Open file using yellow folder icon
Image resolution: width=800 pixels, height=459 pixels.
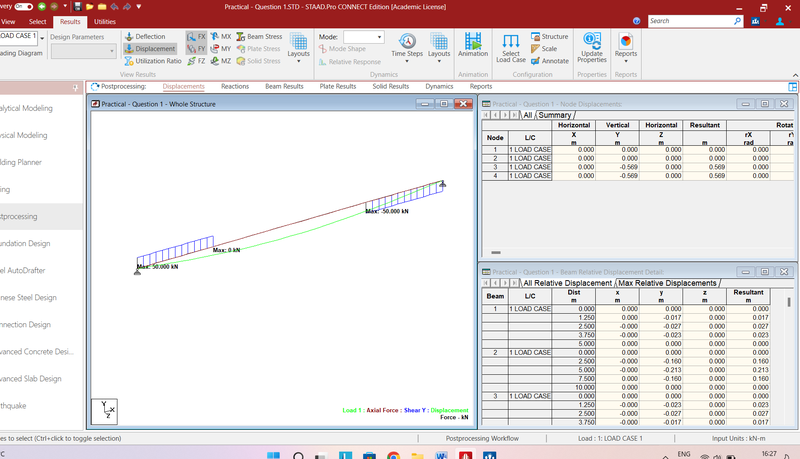pos(90,7)
